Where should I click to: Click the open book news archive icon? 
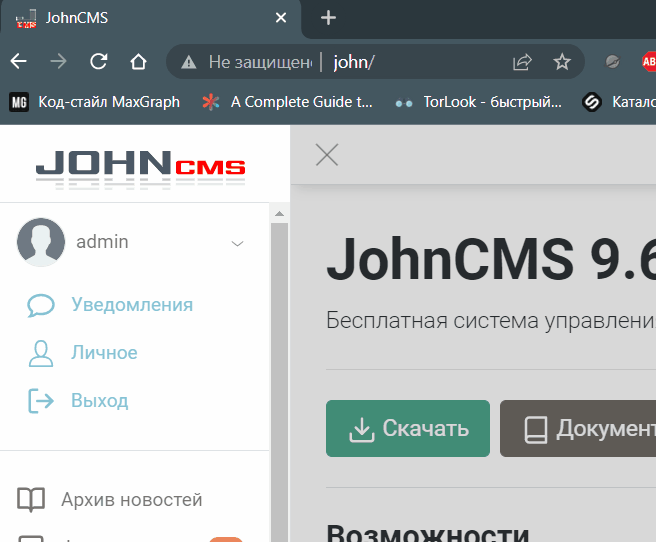[x=31, y=499]
